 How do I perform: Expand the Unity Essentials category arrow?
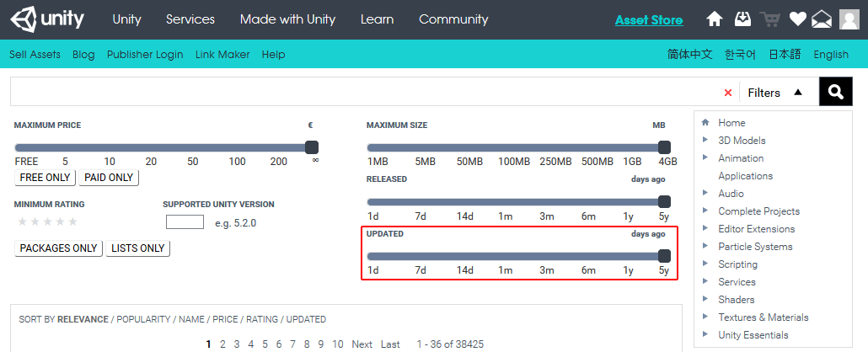tap(705, 335)
